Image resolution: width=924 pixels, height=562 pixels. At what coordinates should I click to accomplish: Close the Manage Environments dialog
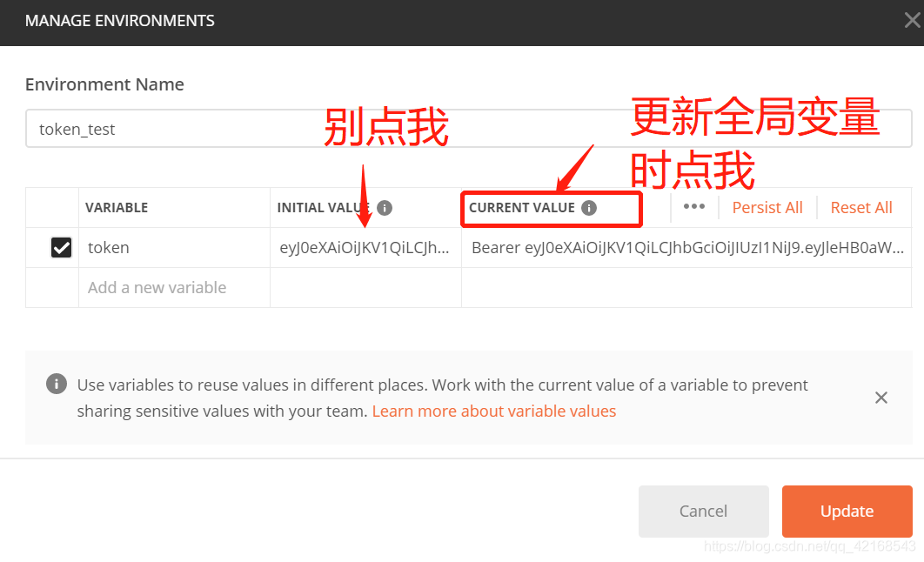[x=912, y=21]
